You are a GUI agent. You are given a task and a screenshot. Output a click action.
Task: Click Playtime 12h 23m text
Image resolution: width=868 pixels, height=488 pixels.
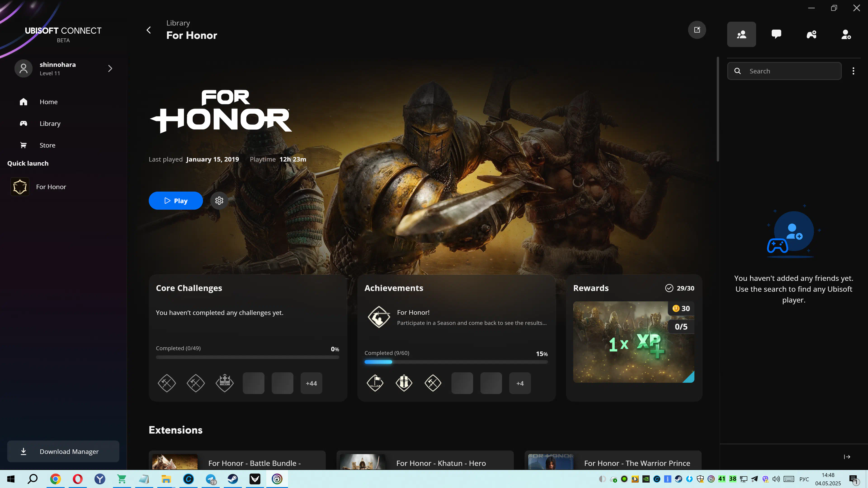point(278,159)
